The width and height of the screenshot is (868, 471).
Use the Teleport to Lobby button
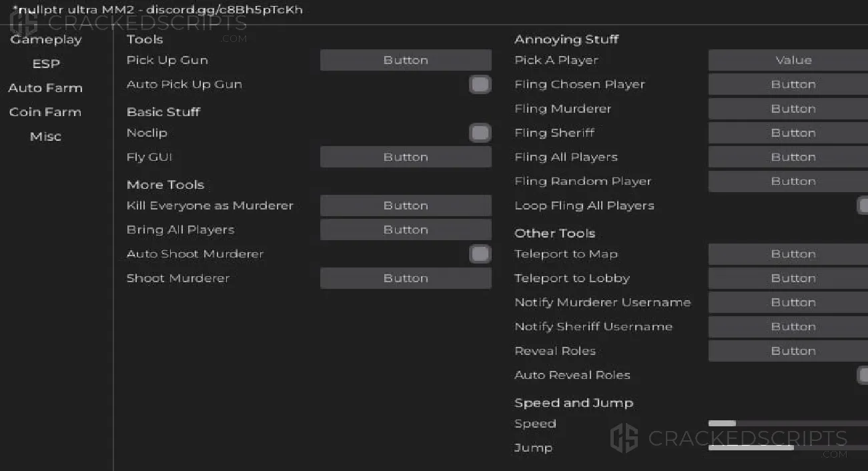pos(788,278)
